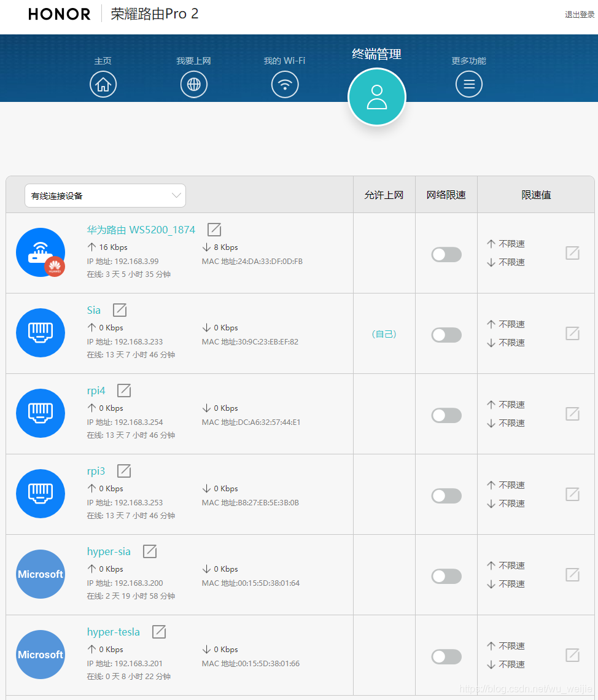
Task: Click the hyper-sia Microsoft device icon
Action: (41, 574)
